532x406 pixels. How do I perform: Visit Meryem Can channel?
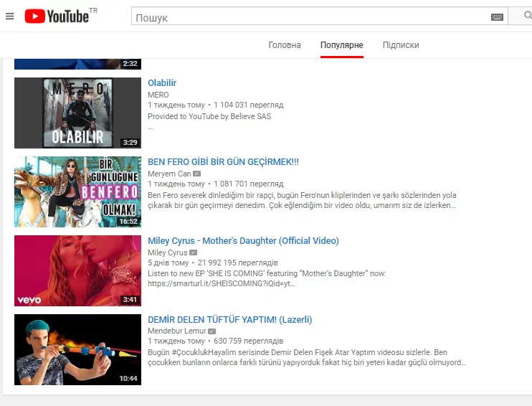click(x=169, y=174)
